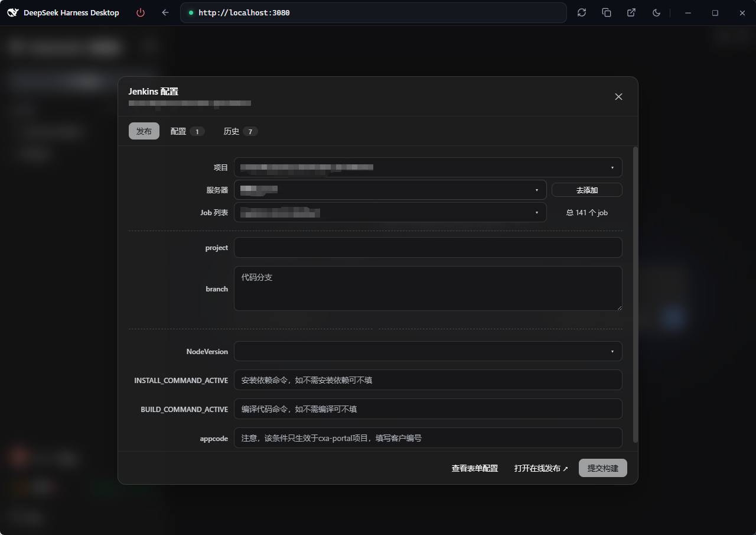This screenshot has width=756, height=535.
Task: Click the localhost:3080 address bar
Action: tap(373, 12)
